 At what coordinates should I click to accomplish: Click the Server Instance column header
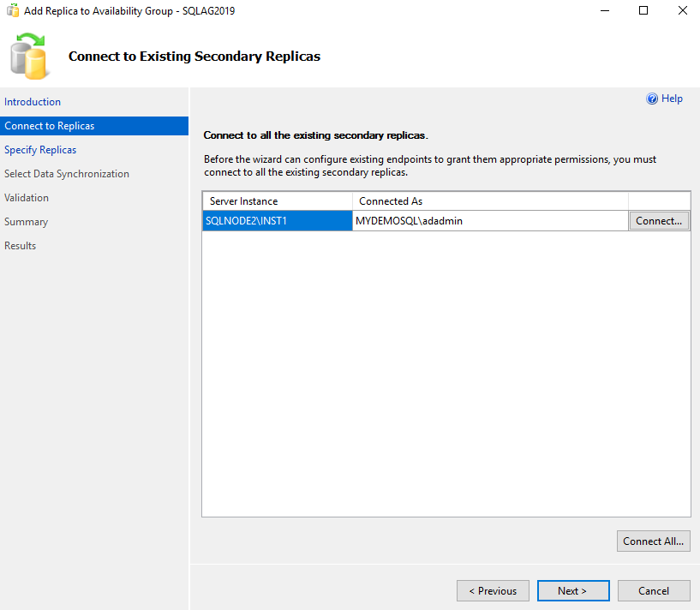click(242, 200)
